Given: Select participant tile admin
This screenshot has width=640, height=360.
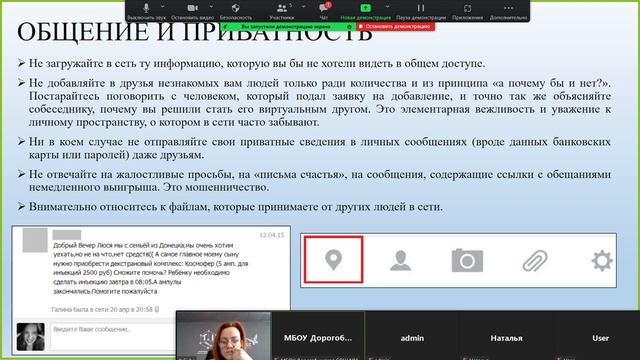Looking at the screenshot, I should click(412, 336).
